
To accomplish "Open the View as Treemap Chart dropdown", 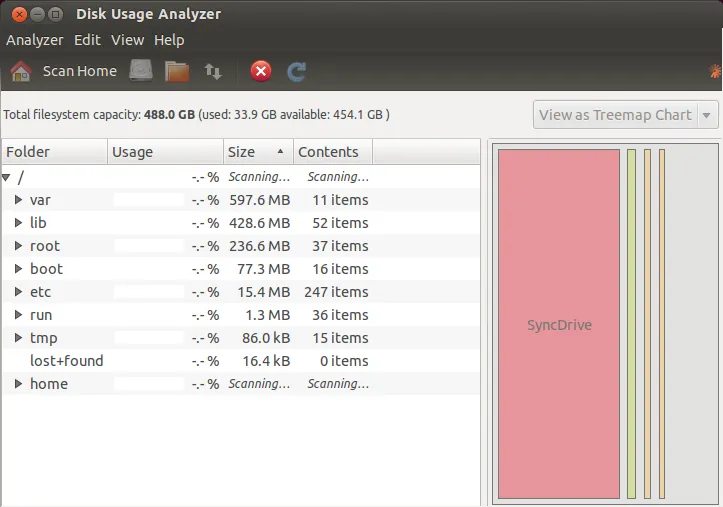I will [626, 115].
